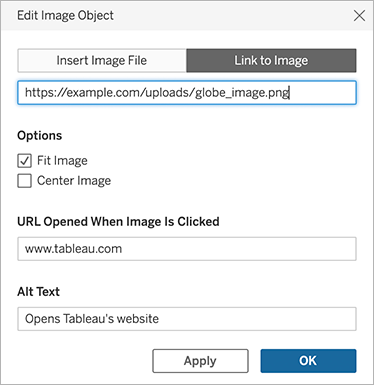Uncheck the Fit Image checkbox
The height and width of the screenshot is (385, 374).
(x=24, y=161)
